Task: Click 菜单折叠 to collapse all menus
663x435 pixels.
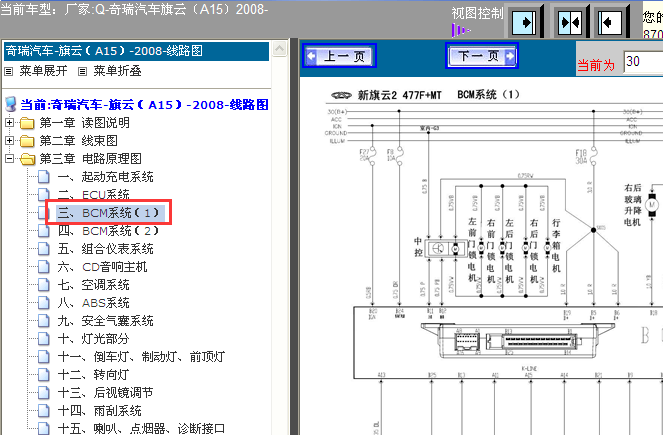Action: click(x=117, y=71)
